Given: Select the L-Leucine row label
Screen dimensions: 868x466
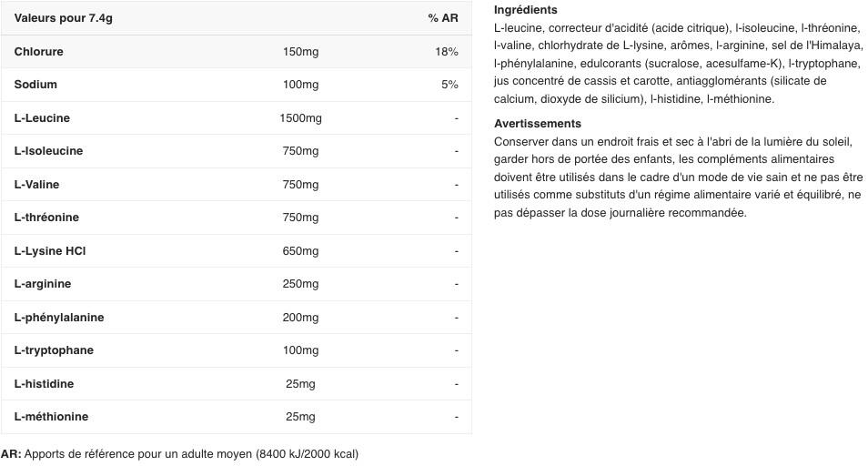Looking at the screenshot, I should coord(42,118).
